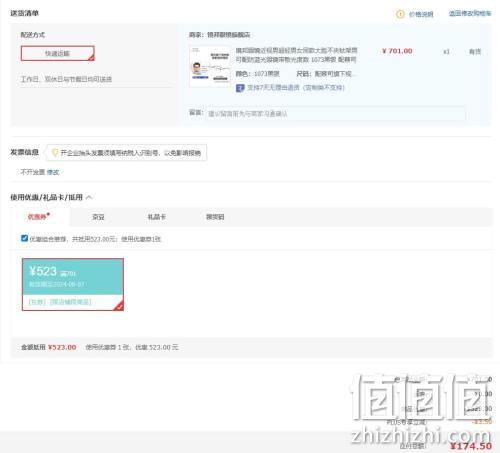The image size is (500, 453).
Task: Collapse the 使用优惠/礼品卡/抵用 section chevron
Action: click(x=89, y=197)
